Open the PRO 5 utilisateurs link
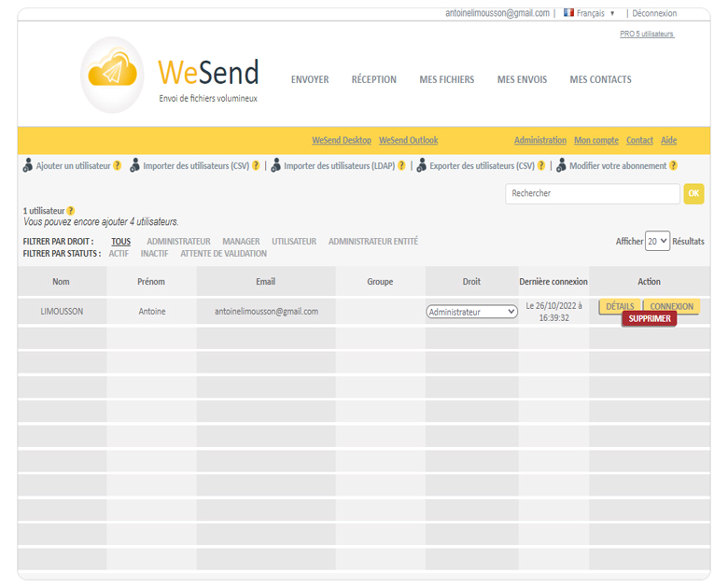The height and width of the screenshot is (588, 728). click(647, 34)
